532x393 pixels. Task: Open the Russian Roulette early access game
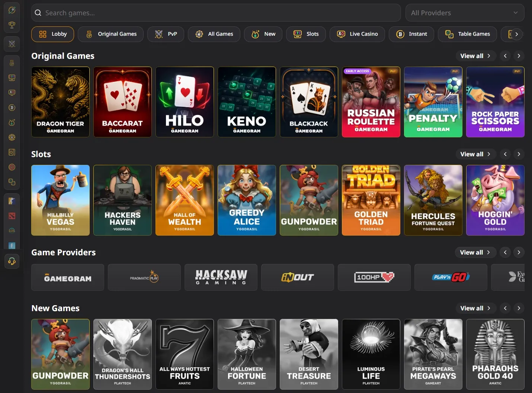[x=371, y=102]
